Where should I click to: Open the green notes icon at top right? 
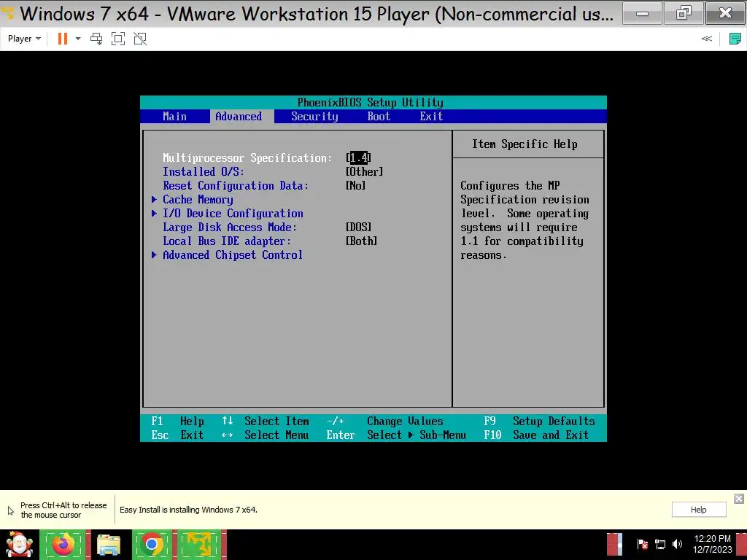(x=735, y=39)
